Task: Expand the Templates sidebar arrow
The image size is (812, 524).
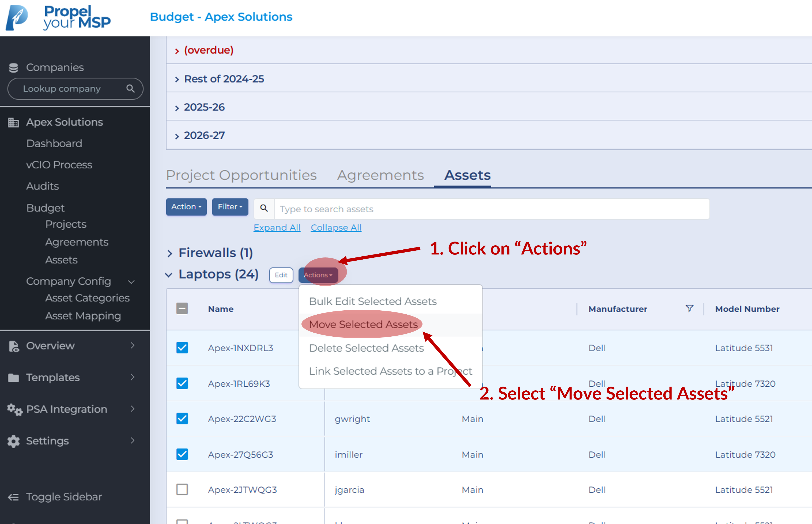Action: (x=133, y=377)
